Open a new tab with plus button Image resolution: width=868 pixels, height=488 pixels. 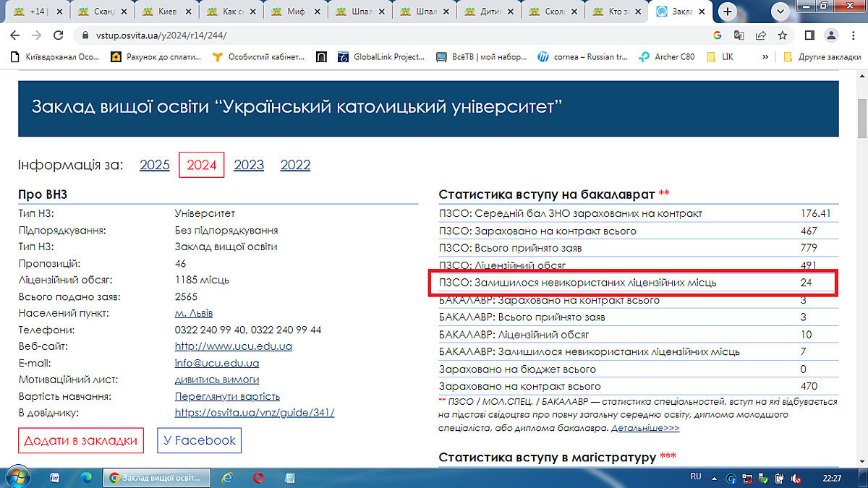tap(728, 12)
